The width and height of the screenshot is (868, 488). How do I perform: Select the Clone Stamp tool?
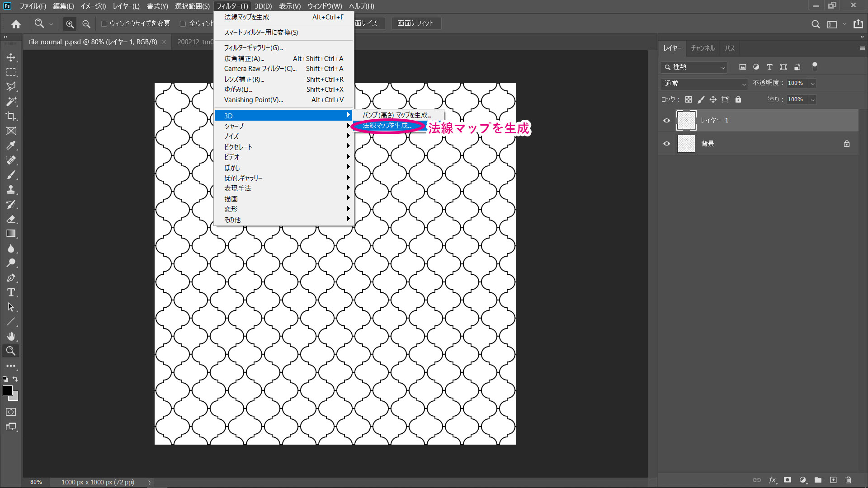[11, 190]
